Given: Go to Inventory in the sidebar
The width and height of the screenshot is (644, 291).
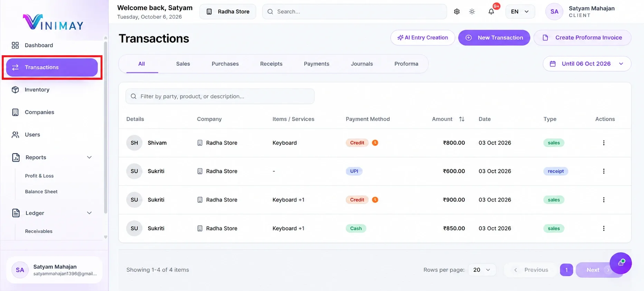Looking at the screenshot, I should coord(37,90).
